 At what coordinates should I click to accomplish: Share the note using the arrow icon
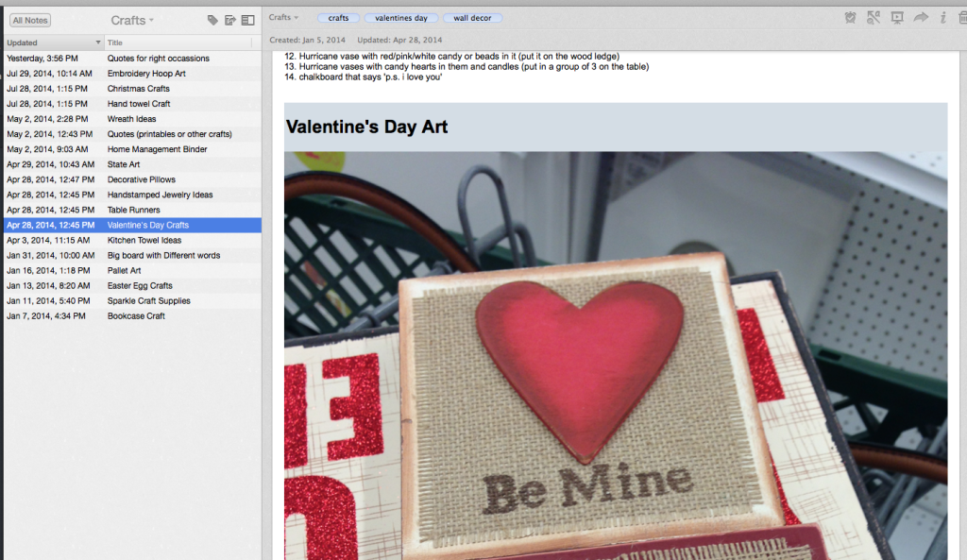click(x=921, y=18)
